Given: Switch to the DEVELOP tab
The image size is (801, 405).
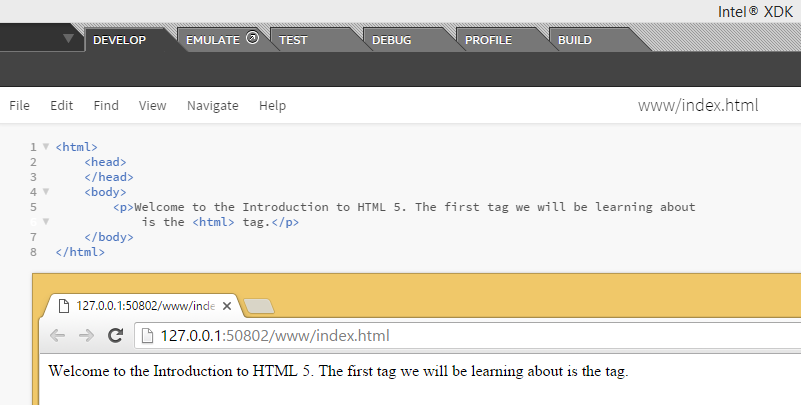Looking at the screenshot, I should click(x=119, y=40).
